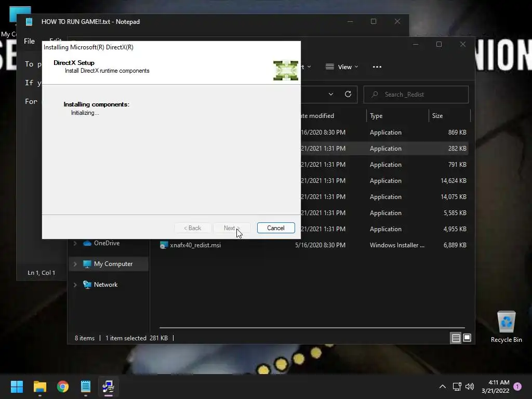Select OneDrive in the navigation pane
532x399 pixels.
107,243
